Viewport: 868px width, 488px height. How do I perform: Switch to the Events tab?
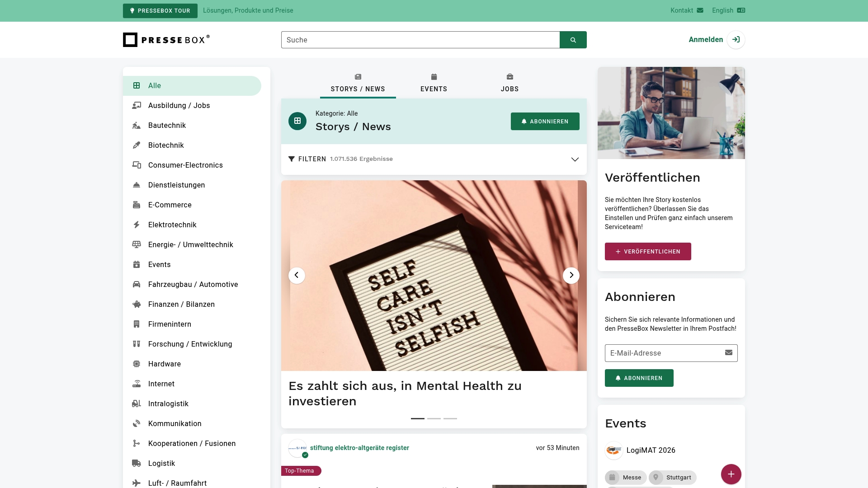[x=434, y=83]
